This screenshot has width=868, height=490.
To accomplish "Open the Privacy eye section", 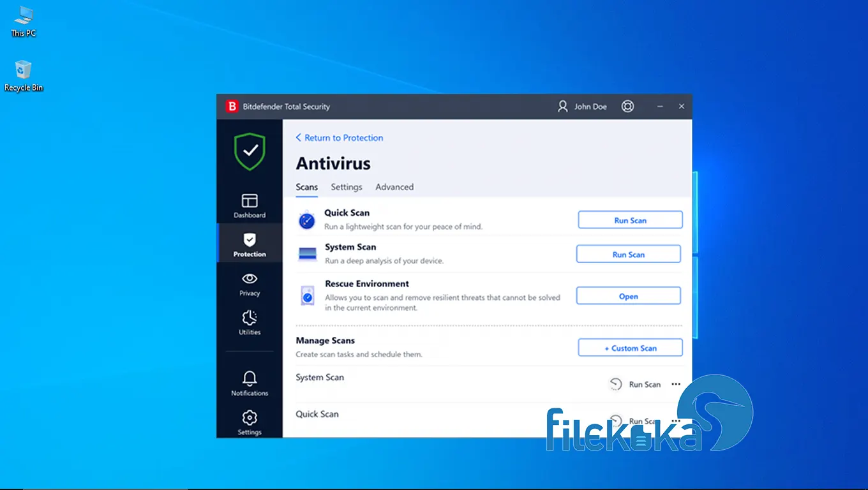I will click(x=250, y=285).
